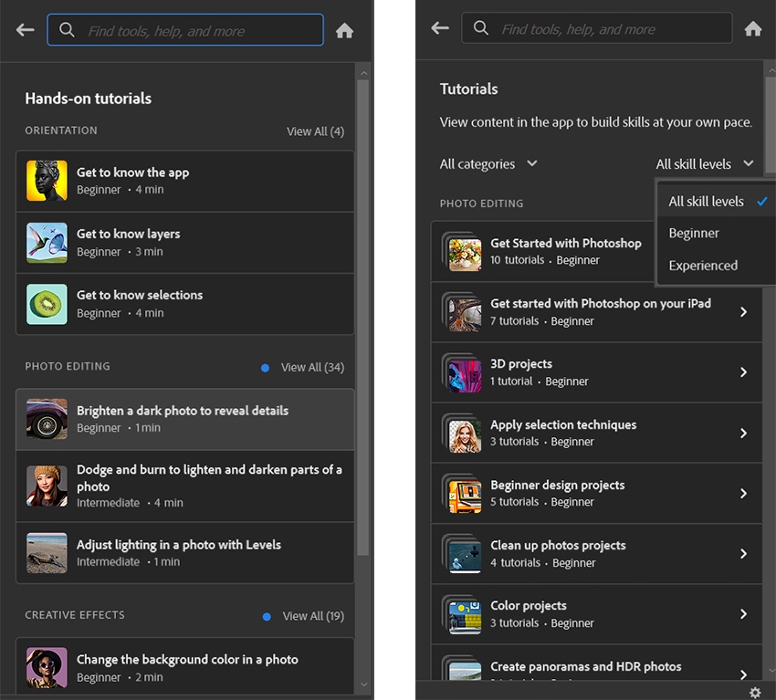Expand the 'Clean up photos projects' chevron
The width and height of the screenshot is (776, 700).
(x=743, y=554)
